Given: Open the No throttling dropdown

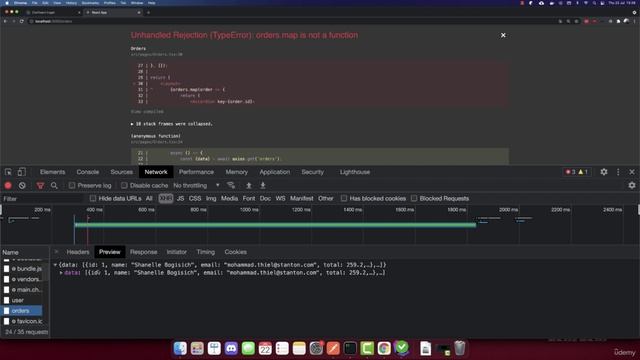Looking at the screenshot, I should click(x=196, y=185).
